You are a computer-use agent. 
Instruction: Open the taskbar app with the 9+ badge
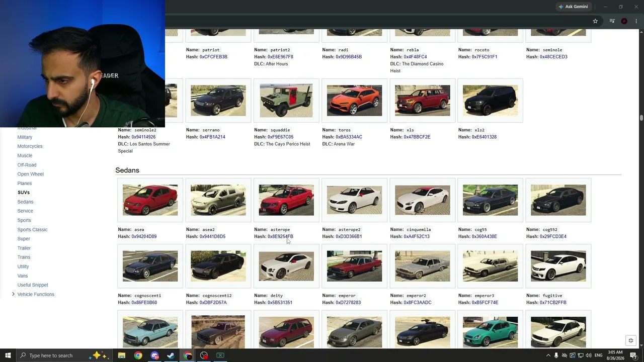point(154,355)
